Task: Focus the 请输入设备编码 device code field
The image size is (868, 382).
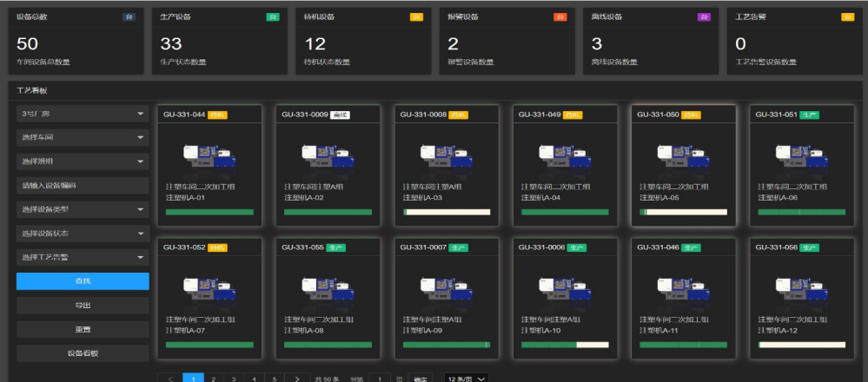Action: pyautogui.click(x=83, y=185)
